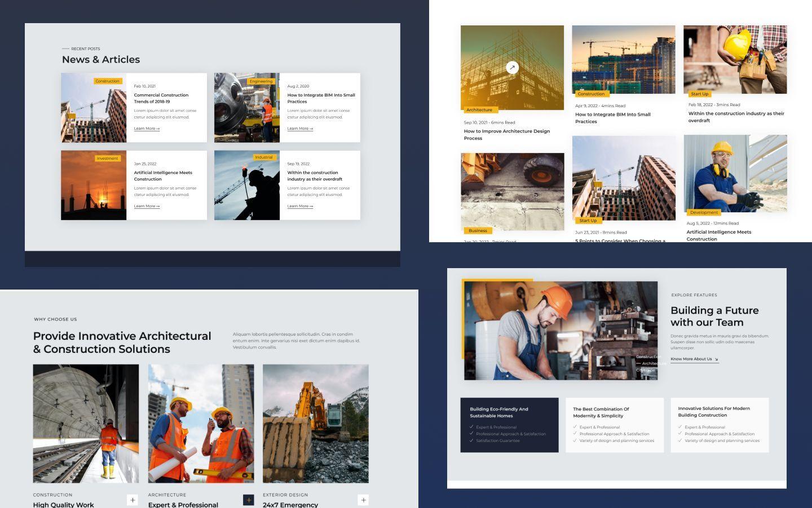
Task: Select the Development tag on the worker post
Action: pyautogui.click(x=704, y=212)
